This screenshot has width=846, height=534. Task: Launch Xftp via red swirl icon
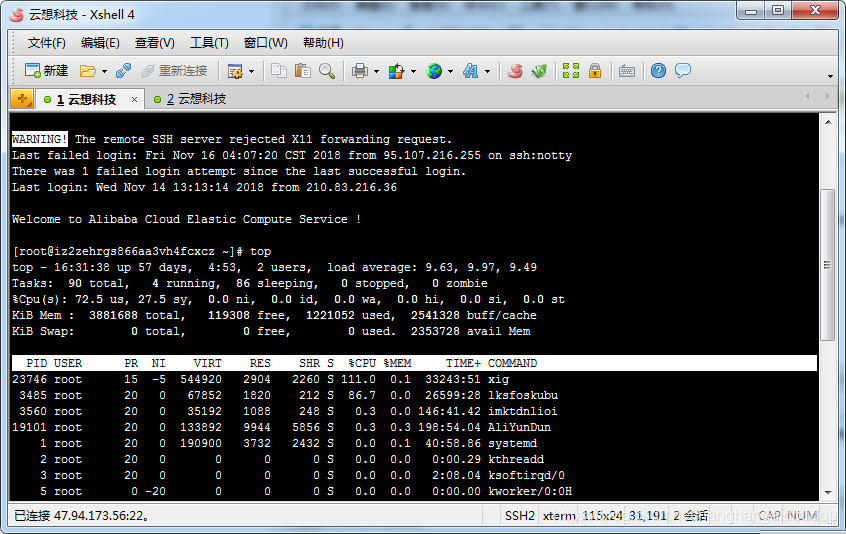(515, 71)
